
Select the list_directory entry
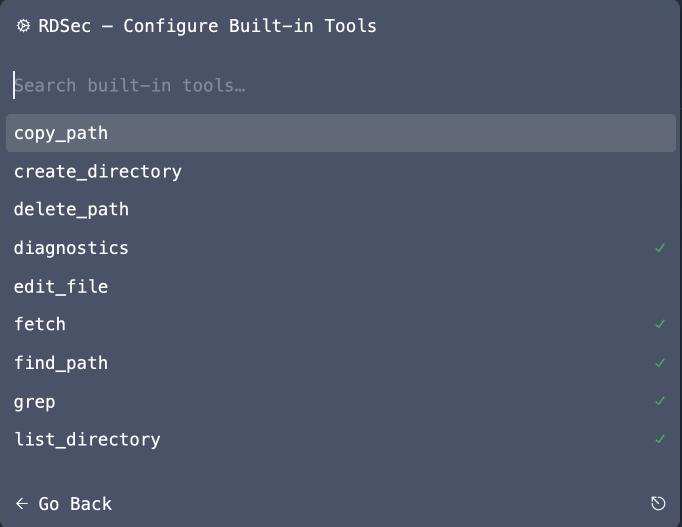click(x=87, y=439)
